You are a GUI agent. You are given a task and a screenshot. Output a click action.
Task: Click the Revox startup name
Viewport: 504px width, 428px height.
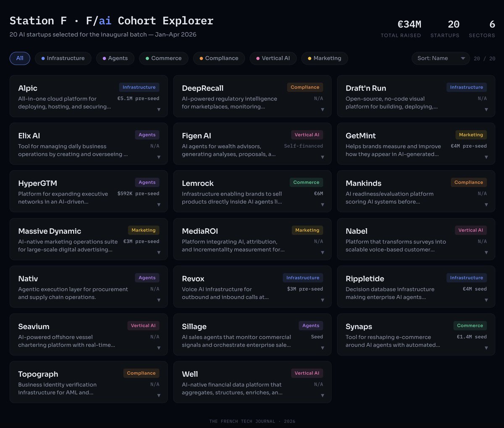coord(193,279)
